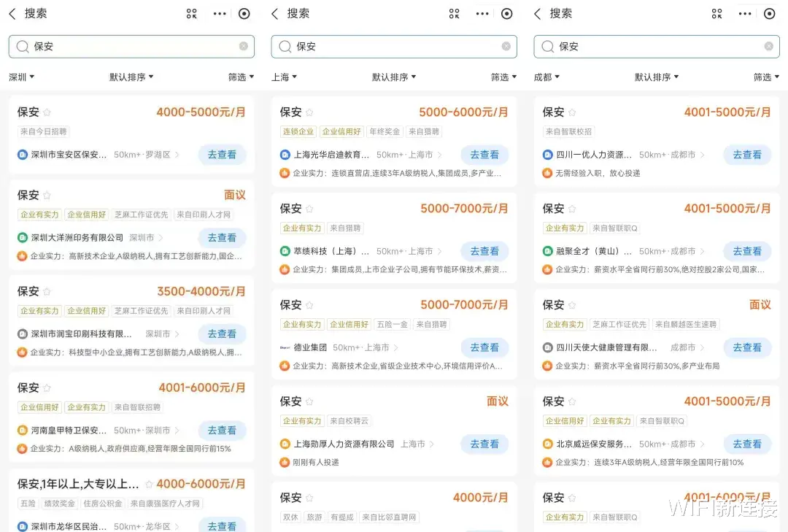Viewport: 788px width, 532px height.
Task: Click the search magnifier icon on Shanghai screen
Action: (x=285, y=47)
